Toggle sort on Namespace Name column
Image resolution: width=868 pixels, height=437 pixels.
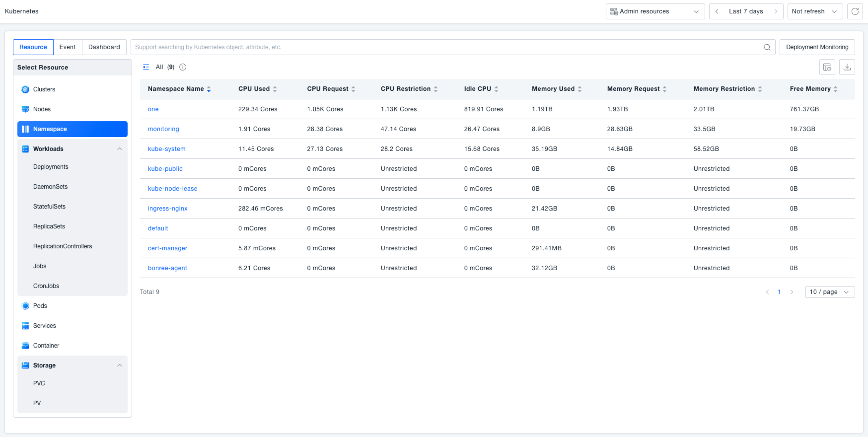pos(209,89)
